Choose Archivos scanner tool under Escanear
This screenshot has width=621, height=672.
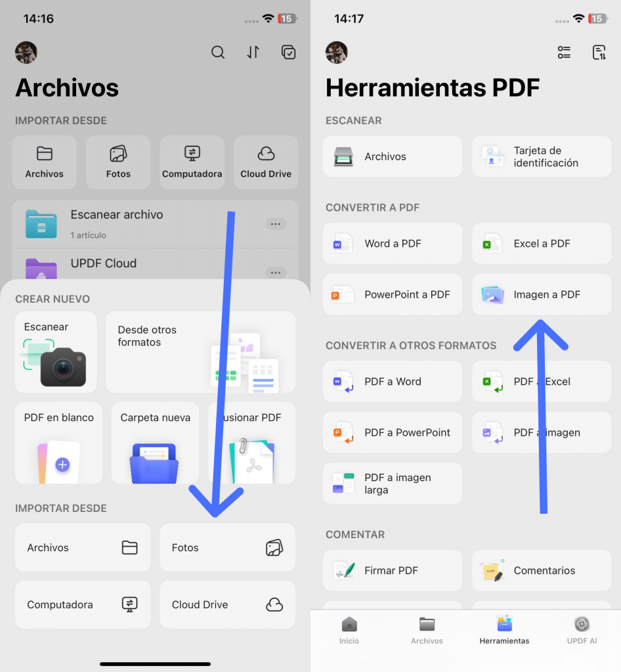[x=393, y=156]
